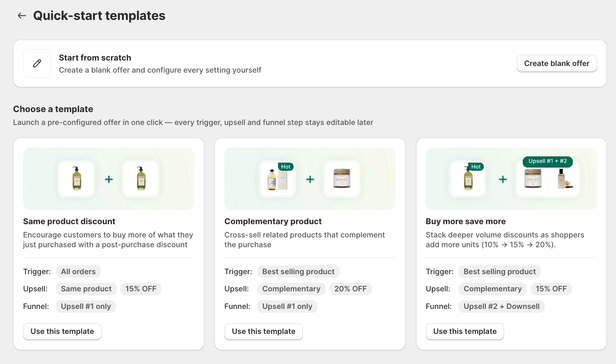
Task: Use the Buy more save more template
Action: point(465,332)
